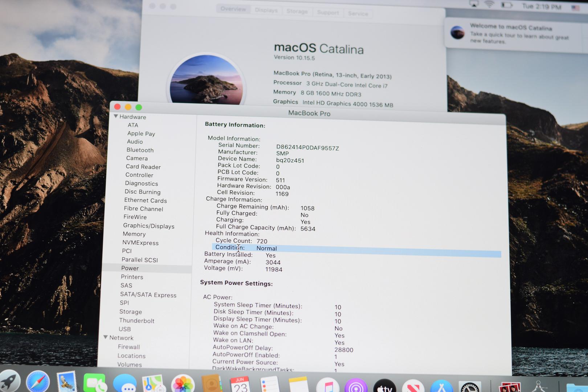Collapse the Hardware section triangle

pos(116,117)
